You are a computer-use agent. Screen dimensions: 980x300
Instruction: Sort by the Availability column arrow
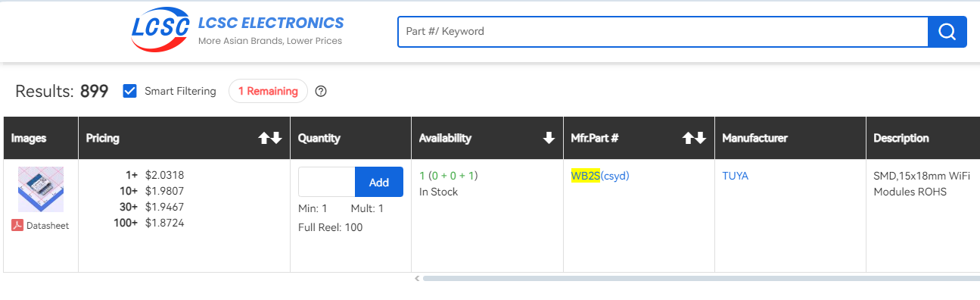tap(549, 138)
